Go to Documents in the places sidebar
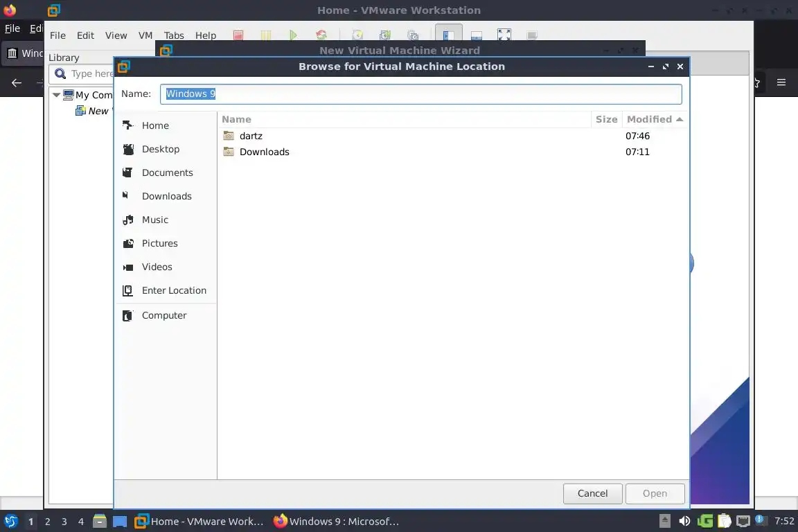798x532 pixels. click(166, 172)
